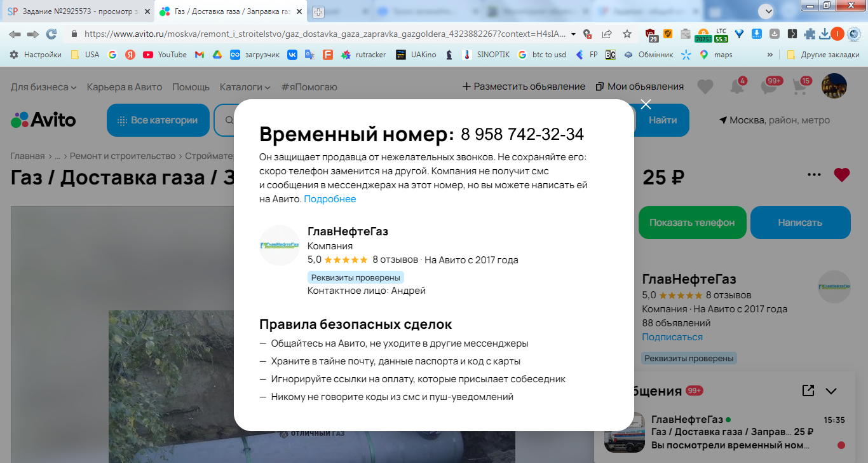Click the address bar URL
Screen dimensions: 868x463
click(x=324, y=34)
